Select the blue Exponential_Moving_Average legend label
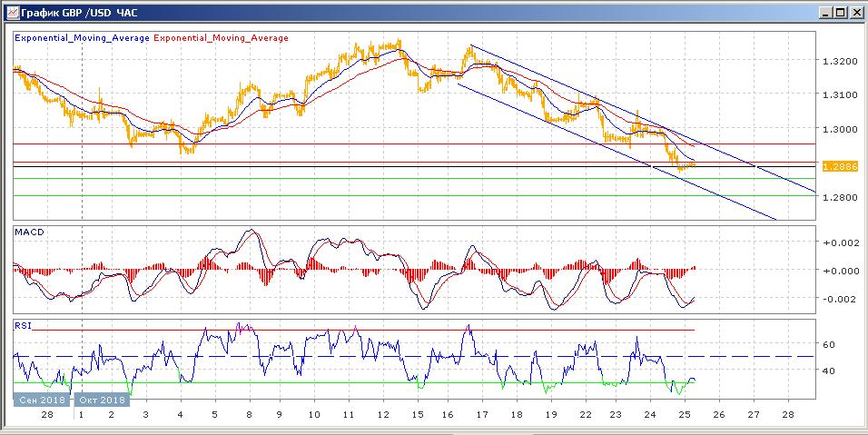Image resolution: width=868 pixels, height=435 pixels. pyautogui.click(x=82, y=38)
